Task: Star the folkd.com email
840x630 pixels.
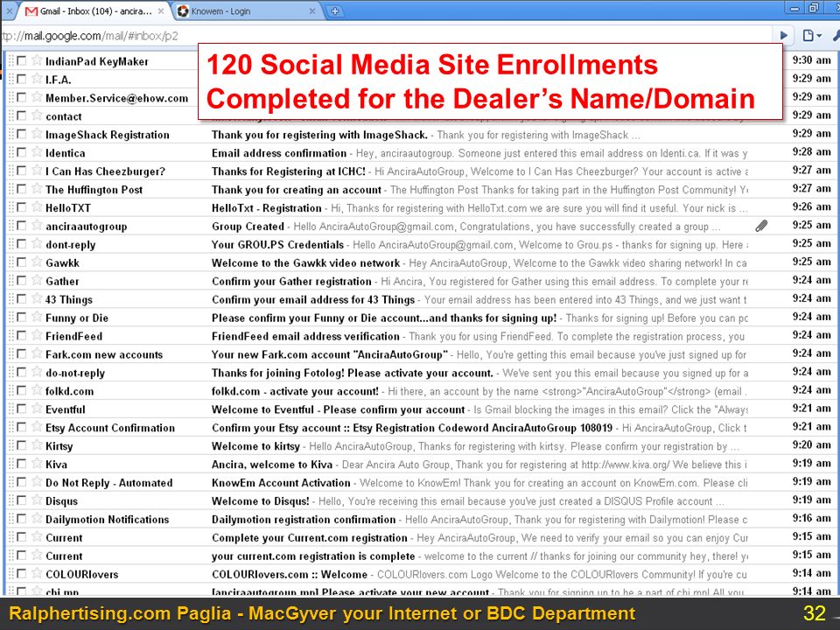Action: [x=37, y=390]
